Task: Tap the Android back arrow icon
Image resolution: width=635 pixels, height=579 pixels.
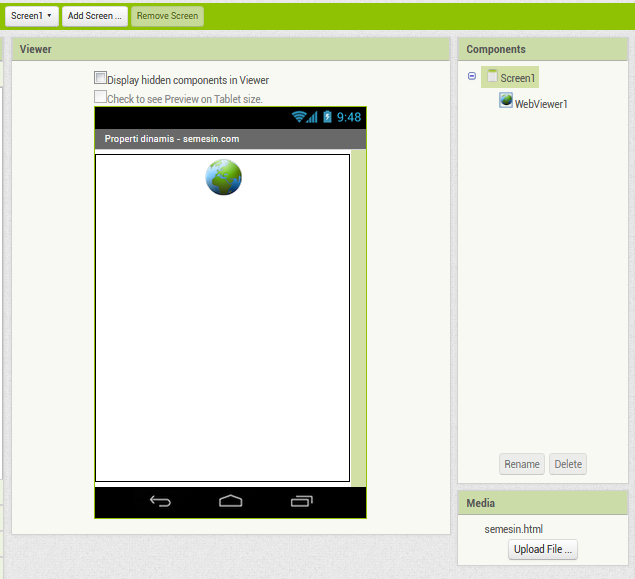Action: coord(160,502)
